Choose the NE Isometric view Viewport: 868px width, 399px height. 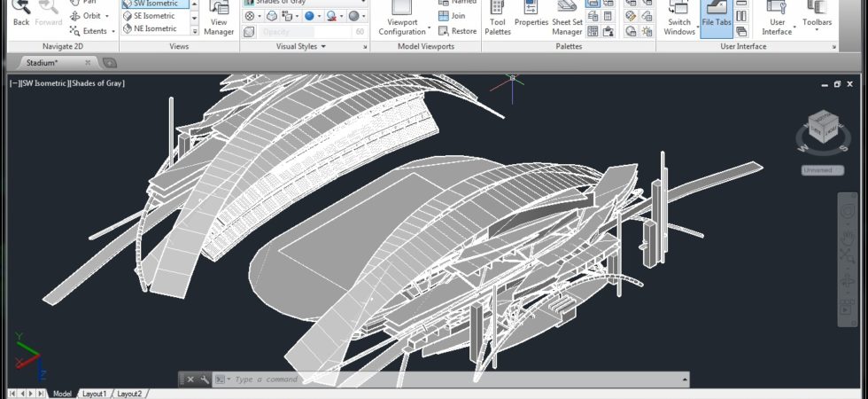click(155, 28)
